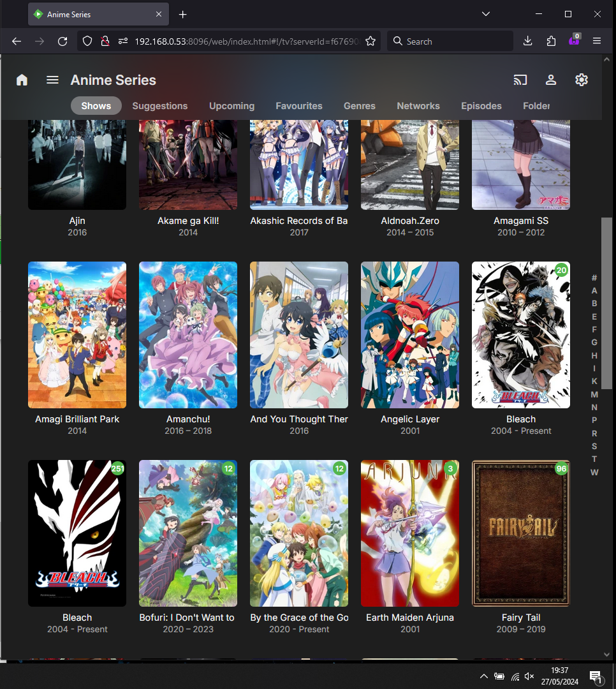Go back with the browser back arrow

pos(17,41)
